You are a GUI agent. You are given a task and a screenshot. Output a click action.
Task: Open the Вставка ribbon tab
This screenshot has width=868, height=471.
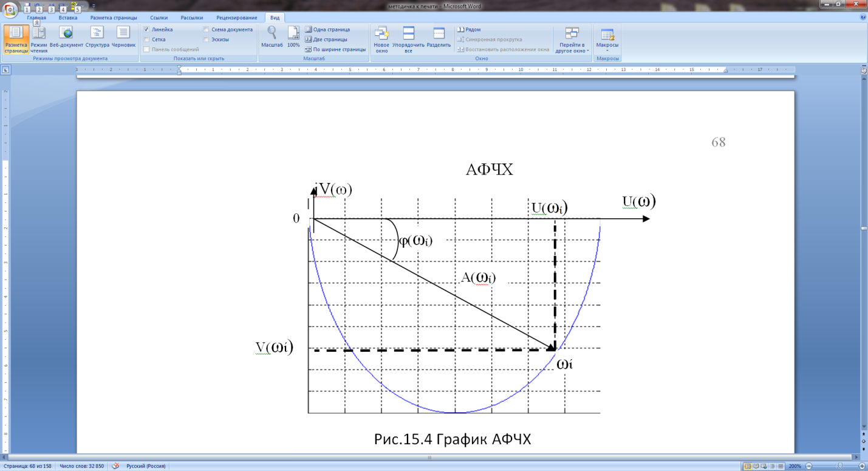click(x=68, y=18)
